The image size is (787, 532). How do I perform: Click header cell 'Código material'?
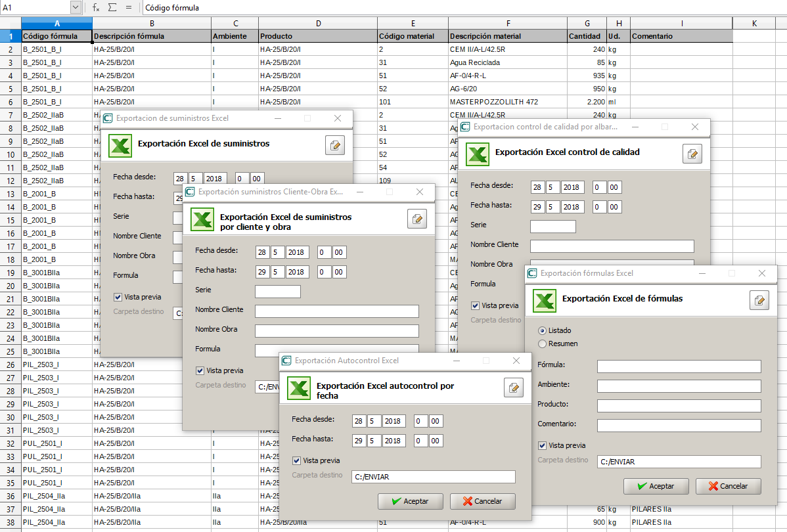[x=413, y=36]
